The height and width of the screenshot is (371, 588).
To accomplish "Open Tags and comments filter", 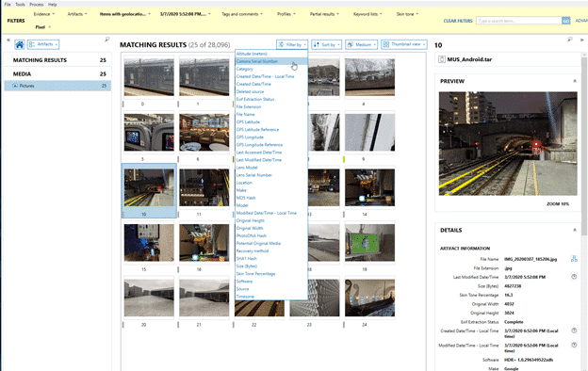I will (242, 14).
